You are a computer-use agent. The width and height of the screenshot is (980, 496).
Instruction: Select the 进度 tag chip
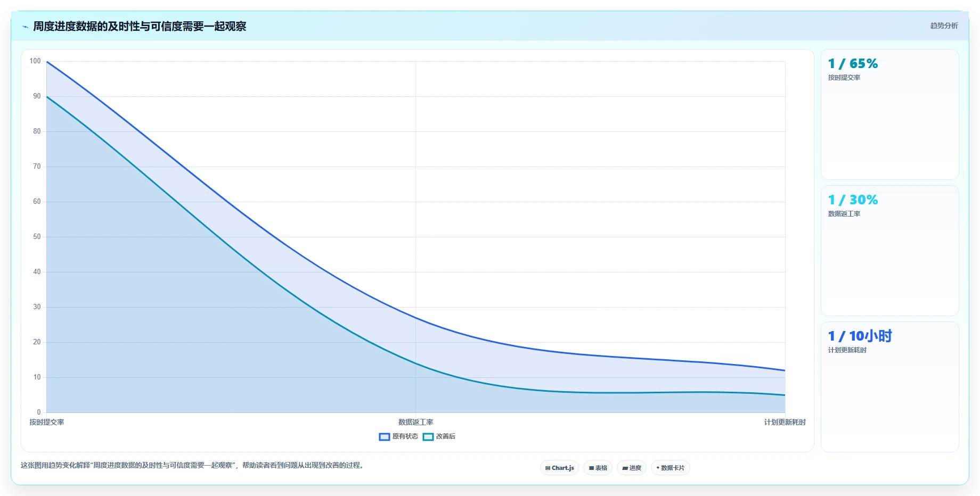coord(632,468)
